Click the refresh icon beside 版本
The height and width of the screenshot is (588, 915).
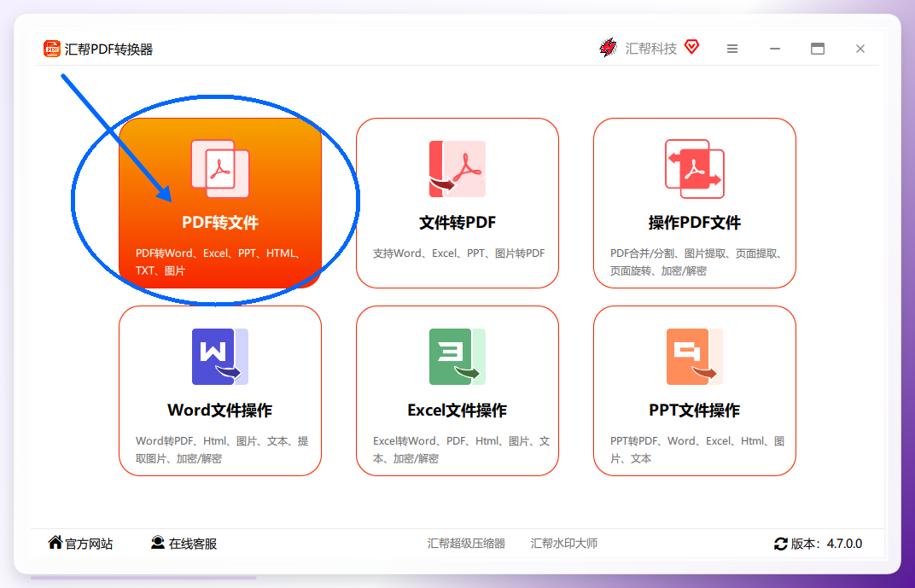(781, 544)
